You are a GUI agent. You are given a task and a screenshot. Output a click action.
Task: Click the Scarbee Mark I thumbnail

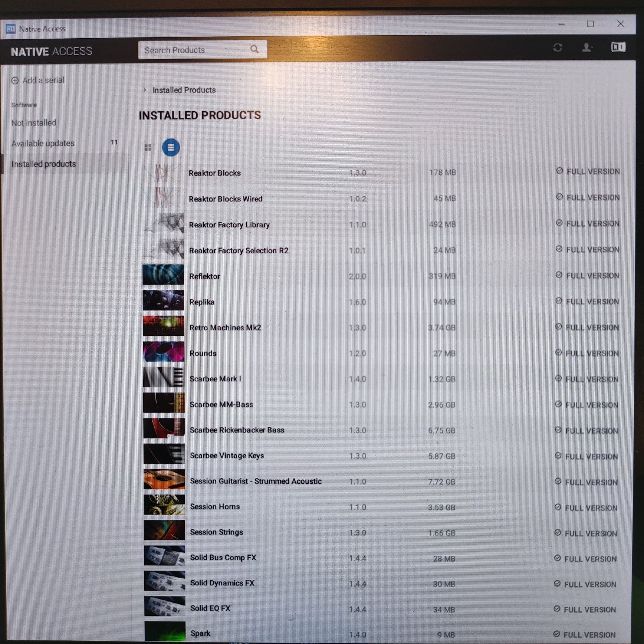[164, 377]
